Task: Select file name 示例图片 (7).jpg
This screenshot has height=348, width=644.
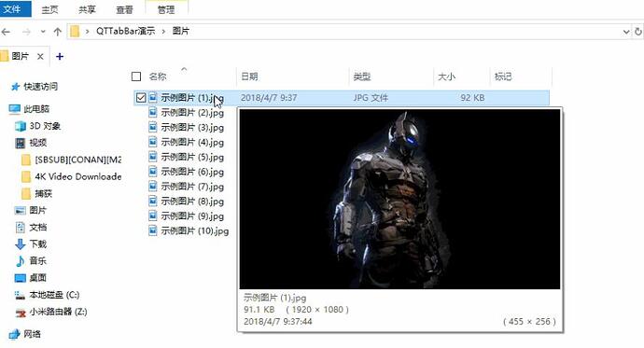Action: pyautogui.click(x=192, y=187)
